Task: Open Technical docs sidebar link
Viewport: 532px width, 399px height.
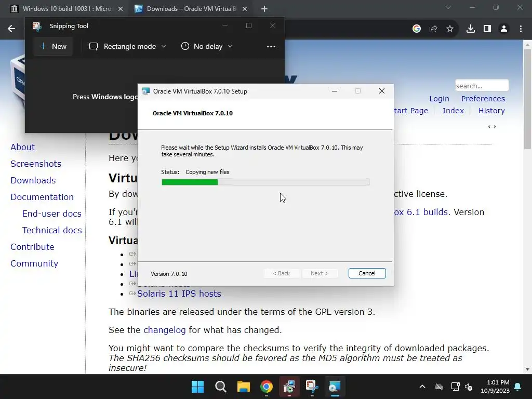Action: 52,230
